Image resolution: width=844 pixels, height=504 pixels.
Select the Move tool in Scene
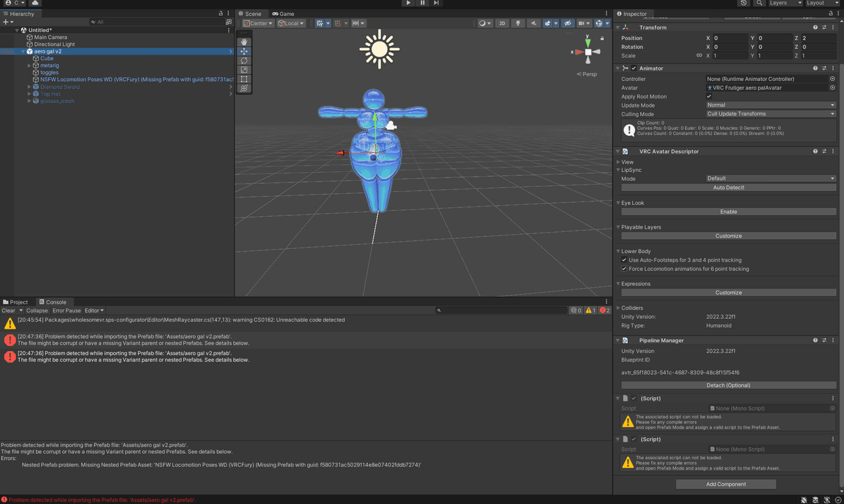244,51
